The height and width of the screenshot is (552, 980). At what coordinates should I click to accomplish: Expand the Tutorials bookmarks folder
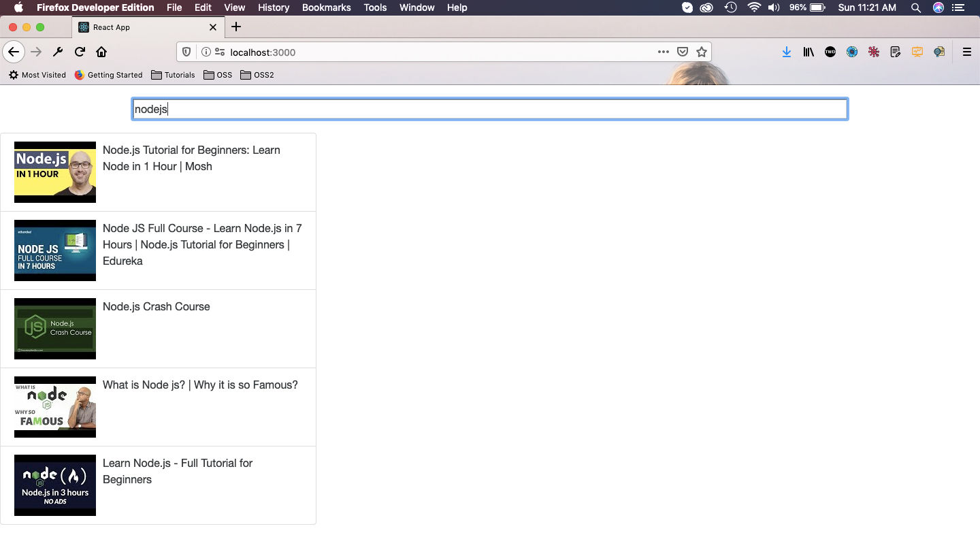point(173,75)
